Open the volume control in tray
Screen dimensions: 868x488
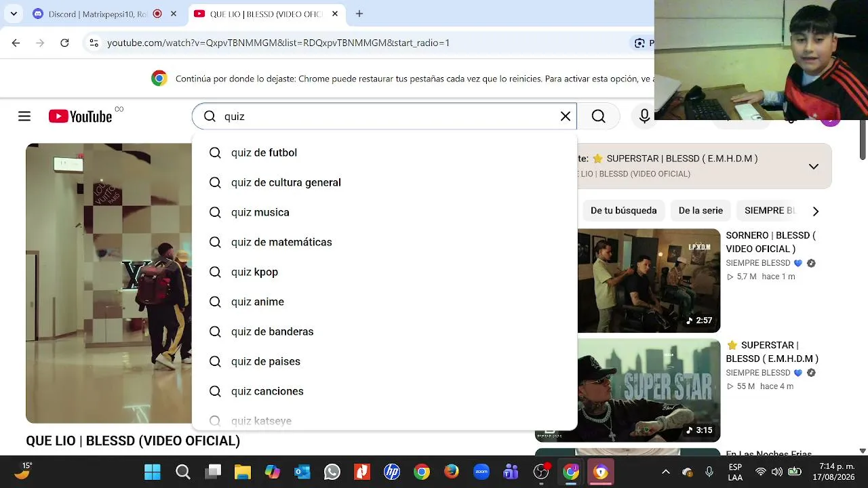777,472
